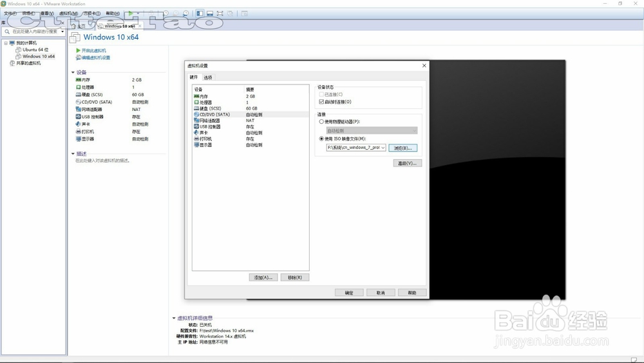Image resolution: width=644 pixels, height=363 pixels.
Task: Click the 浏览(B)... browse button
Action: [x=403, y=148]
